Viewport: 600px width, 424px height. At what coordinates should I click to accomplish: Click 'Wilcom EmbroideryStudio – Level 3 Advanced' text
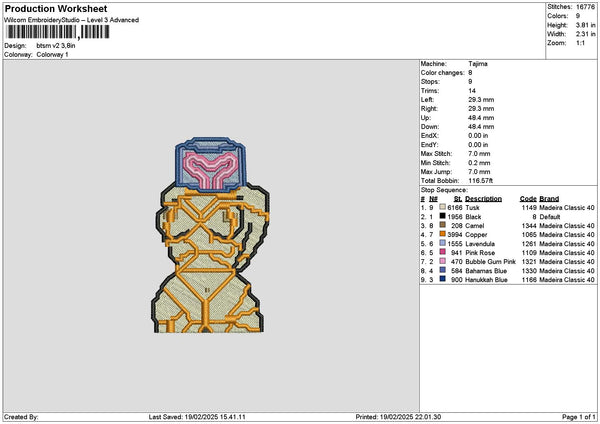[x=72, y=20]
